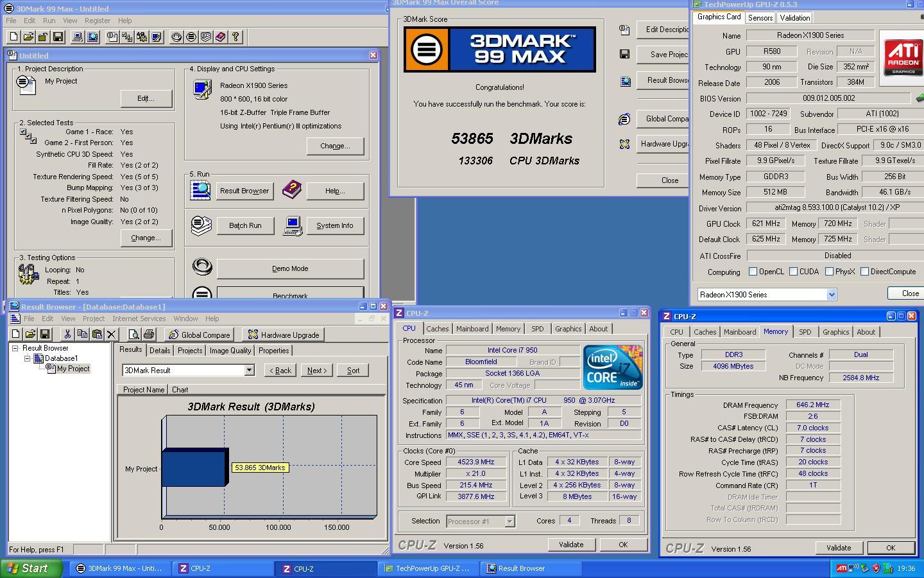
Task: Click the Intel Core i7 logo in CPU-Z
Action: (613, 367)
